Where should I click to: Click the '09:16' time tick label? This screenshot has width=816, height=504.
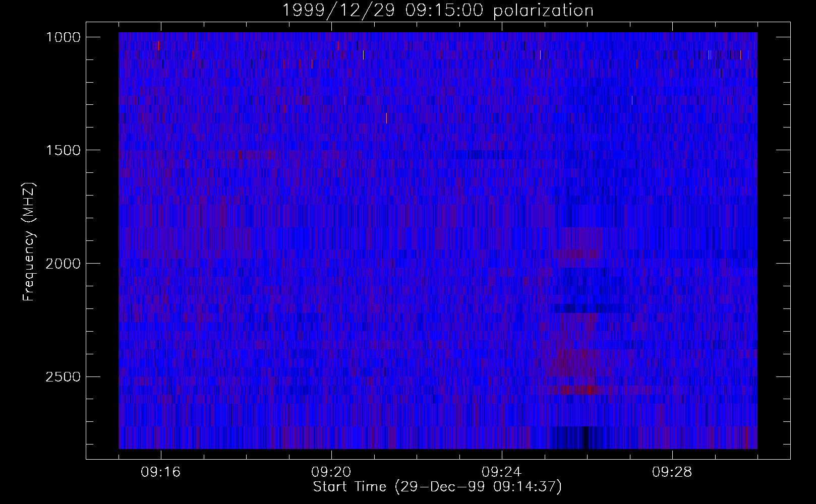tap(161, 472)
